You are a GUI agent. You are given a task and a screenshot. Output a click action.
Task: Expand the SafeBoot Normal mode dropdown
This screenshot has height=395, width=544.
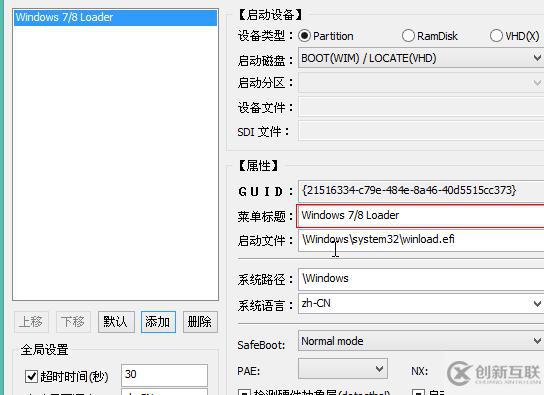(x=421, y=341)
